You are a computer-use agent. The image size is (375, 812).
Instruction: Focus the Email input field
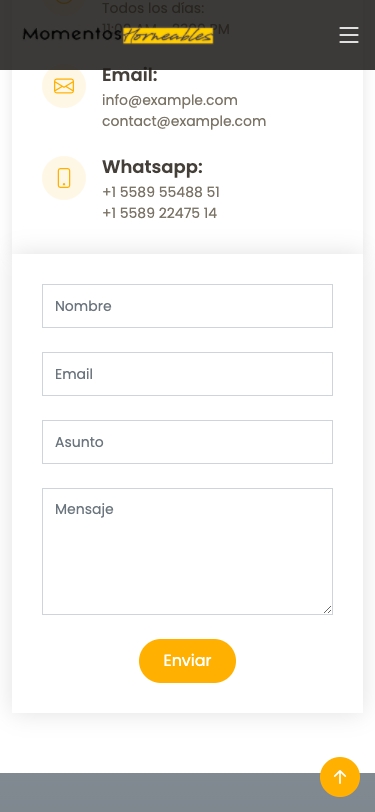pos(188,374)
